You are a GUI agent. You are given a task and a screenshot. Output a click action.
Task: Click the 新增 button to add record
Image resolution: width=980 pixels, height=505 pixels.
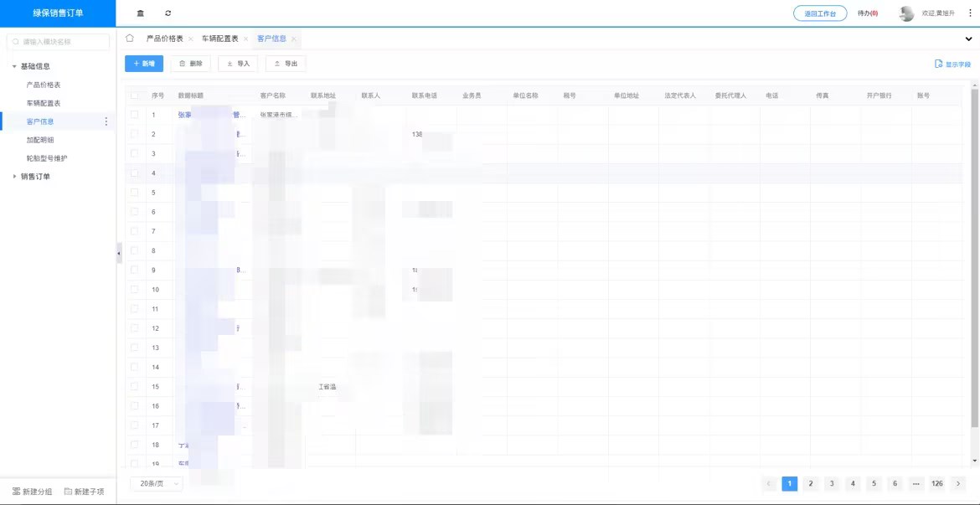142,63
